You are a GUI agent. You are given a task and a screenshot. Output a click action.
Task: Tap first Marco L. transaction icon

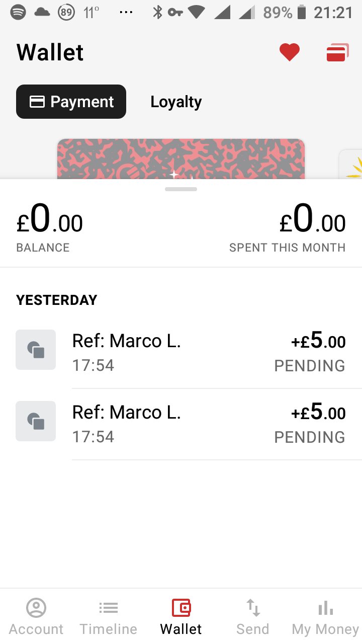click(36, 350)
